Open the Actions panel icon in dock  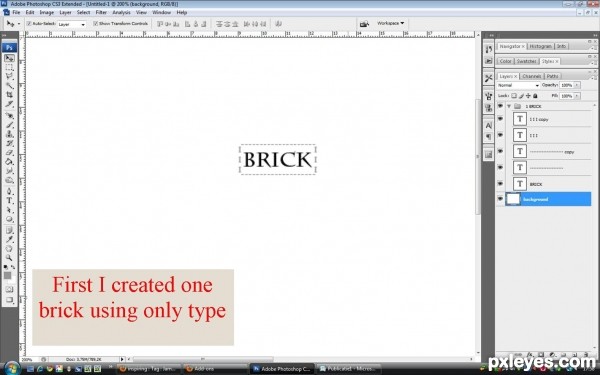489,61
